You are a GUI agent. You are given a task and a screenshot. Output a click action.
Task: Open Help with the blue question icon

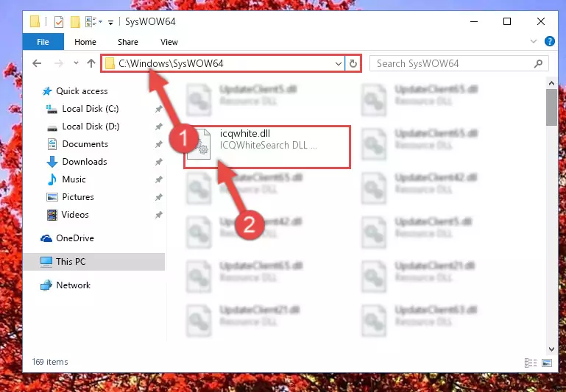549,41
